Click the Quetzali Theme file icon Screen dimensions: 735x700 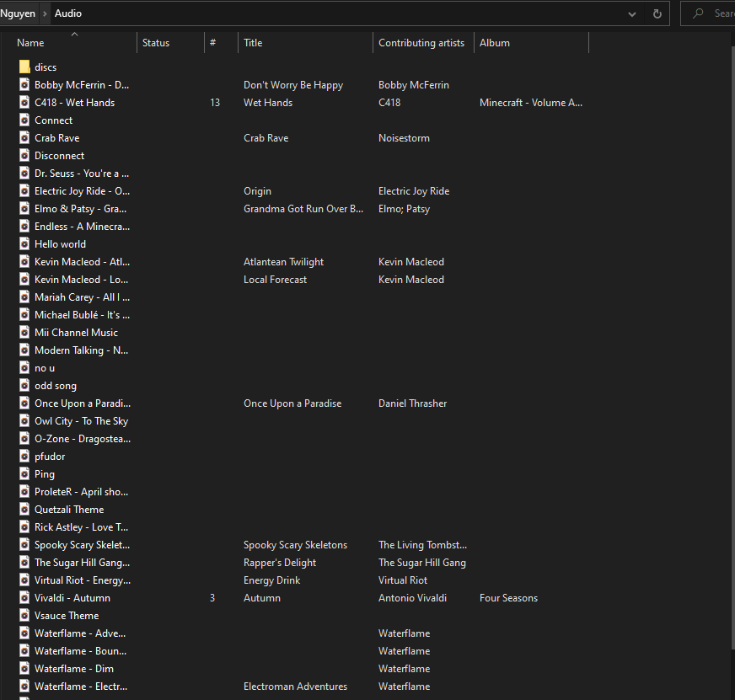click(24, 510)
